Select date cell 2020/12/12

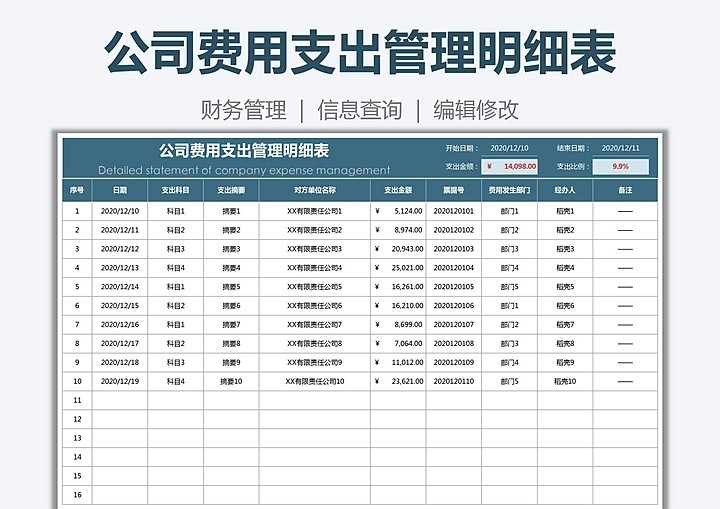pos(120,249)
